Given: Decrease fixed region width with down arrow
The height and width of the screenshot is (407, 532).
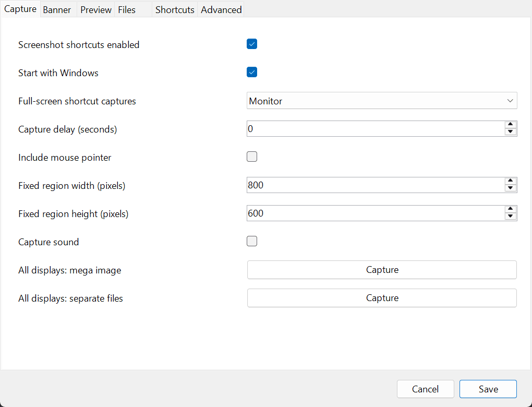Looking at the screenshot, I should pos(510,188).
